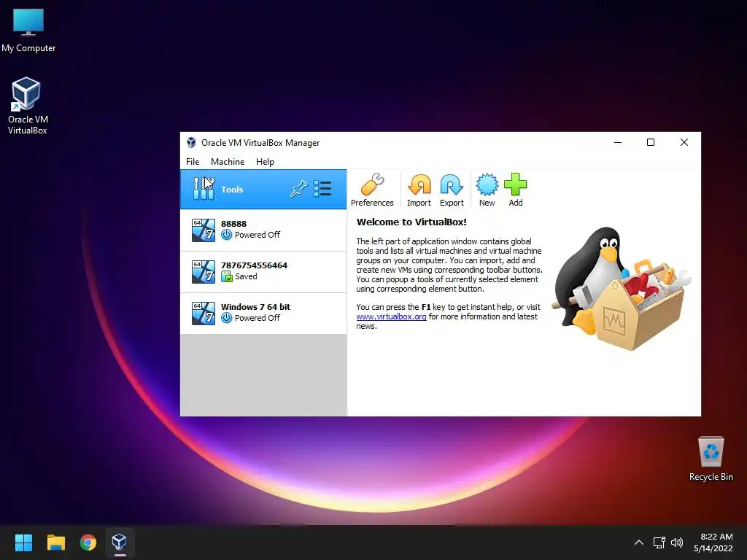
Task: Click the VirtualBox logo in title bar
Action: [x=192, y=142]
